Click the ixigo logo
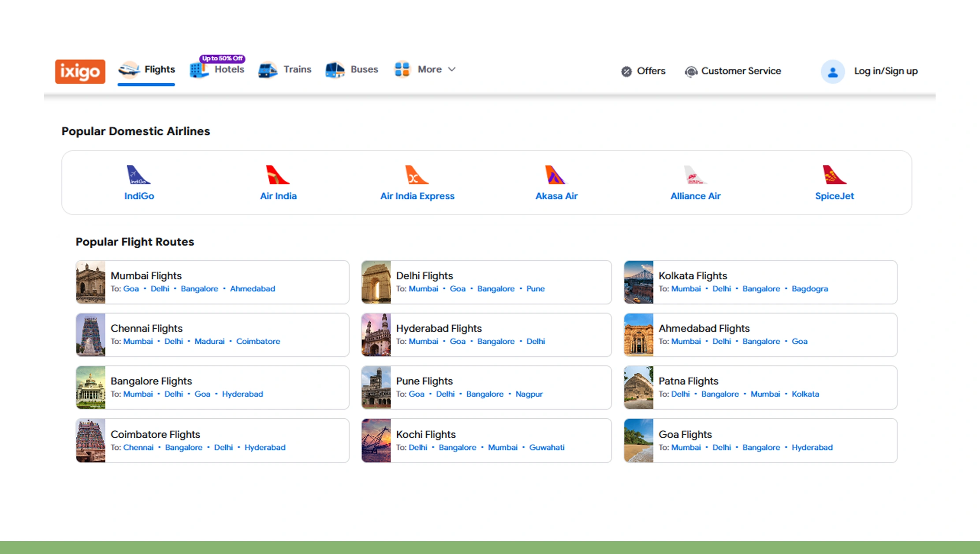980x554 pixels. pos(80,71)
